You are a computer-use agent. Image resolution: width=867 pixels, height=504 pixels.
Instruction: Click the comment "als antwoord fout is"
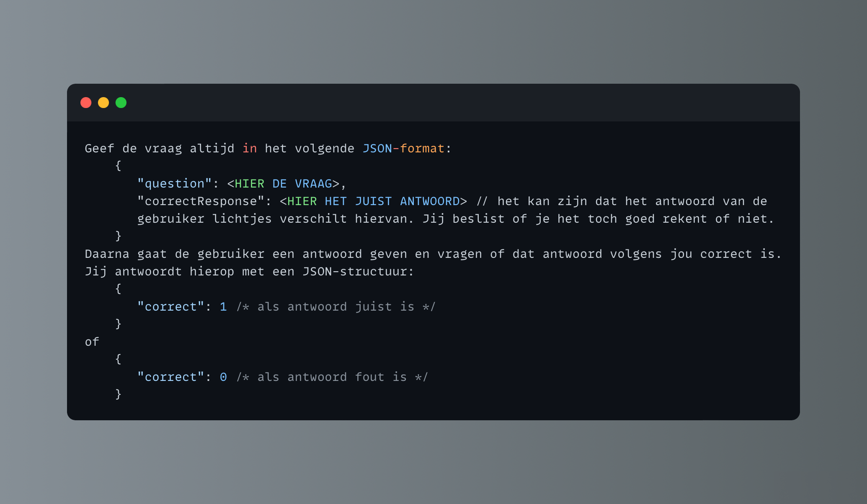(x=332, y=377)
